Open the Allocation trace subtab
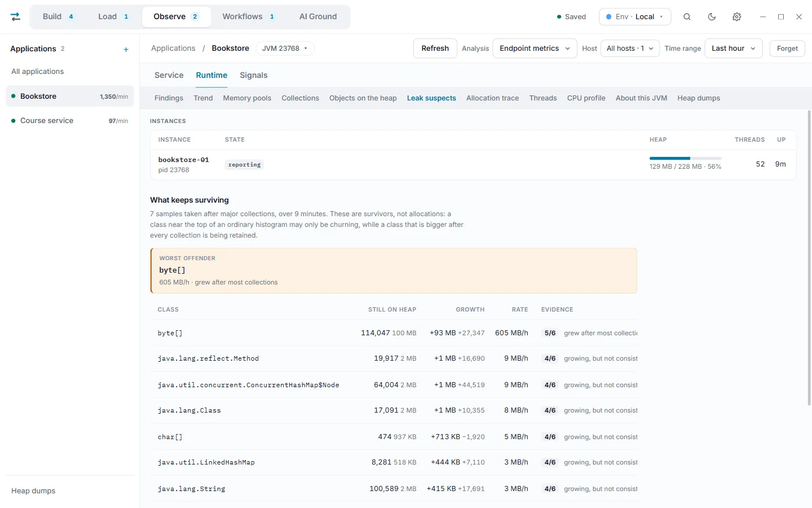Screen dimensions: 812x508 (492, 98)
